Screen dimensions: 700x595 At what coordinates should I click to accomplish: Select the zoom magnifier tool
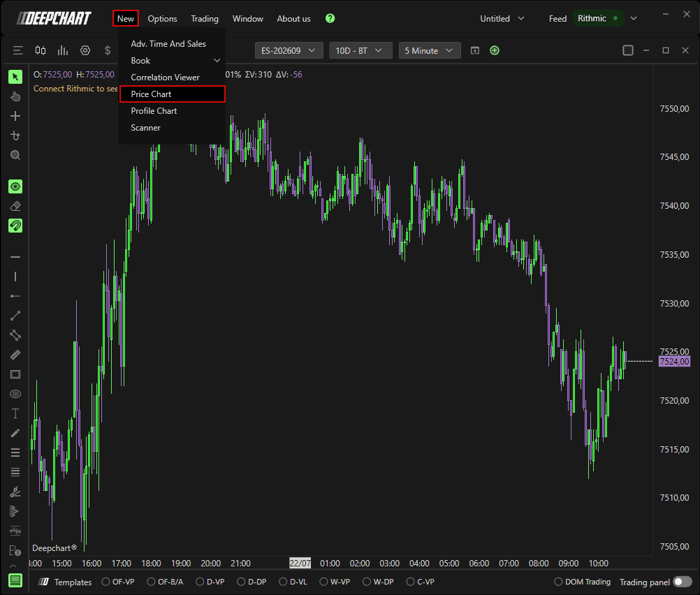[15, 155]
